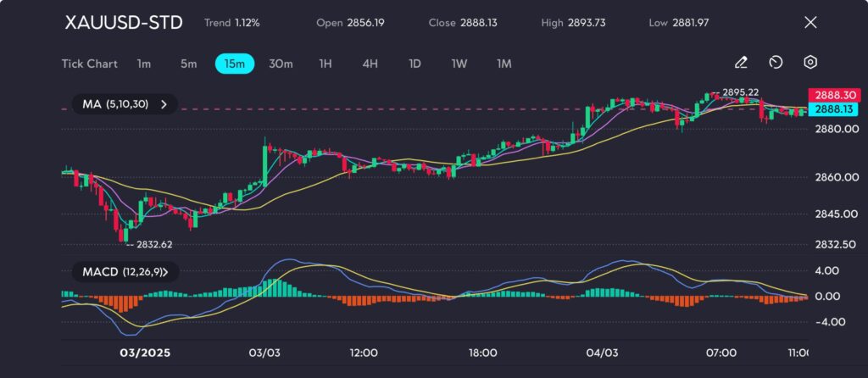868x378 pixels.
Task: Select the 1m timeframe
Action: coord(144,64)
